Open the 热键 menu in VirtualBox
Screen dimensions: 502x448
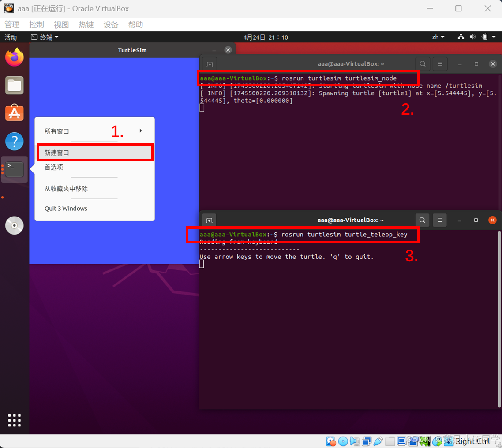click(86, 25)
